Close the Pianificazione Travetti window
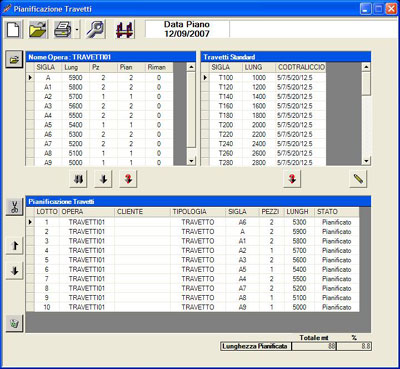The image size is (400, 369). pyautogui.click(x=391, y=9)
